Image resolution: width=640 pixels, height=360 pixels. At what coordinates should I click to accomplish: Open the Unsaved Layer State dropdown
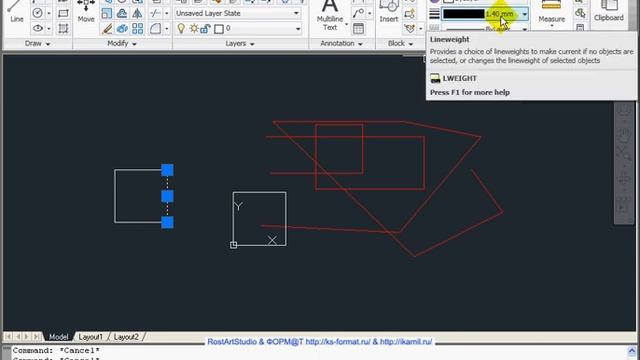coord(238,13)
